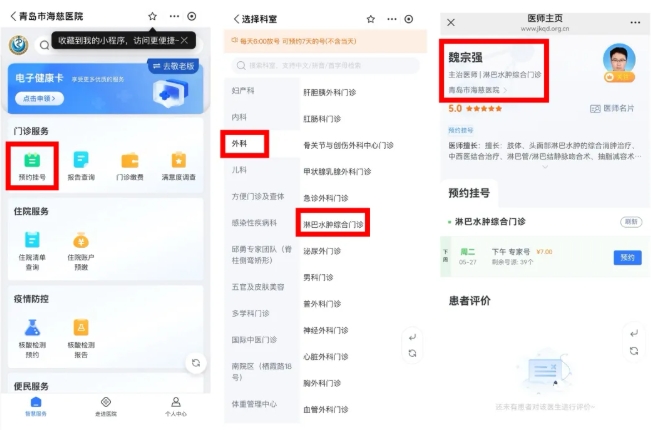Select 儿科 in department sidebar
651x430 pixels.
[240, 170]
